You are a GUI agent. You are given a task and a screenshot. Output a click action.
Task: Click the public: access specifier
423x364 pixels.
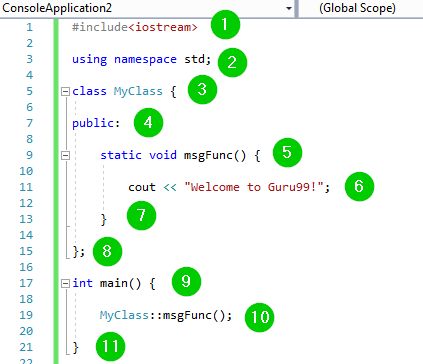(96, 123)
